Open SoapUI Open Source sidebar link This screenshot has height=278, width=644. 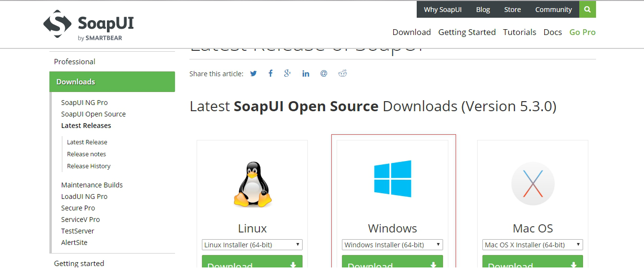click(x=94, y=114)
